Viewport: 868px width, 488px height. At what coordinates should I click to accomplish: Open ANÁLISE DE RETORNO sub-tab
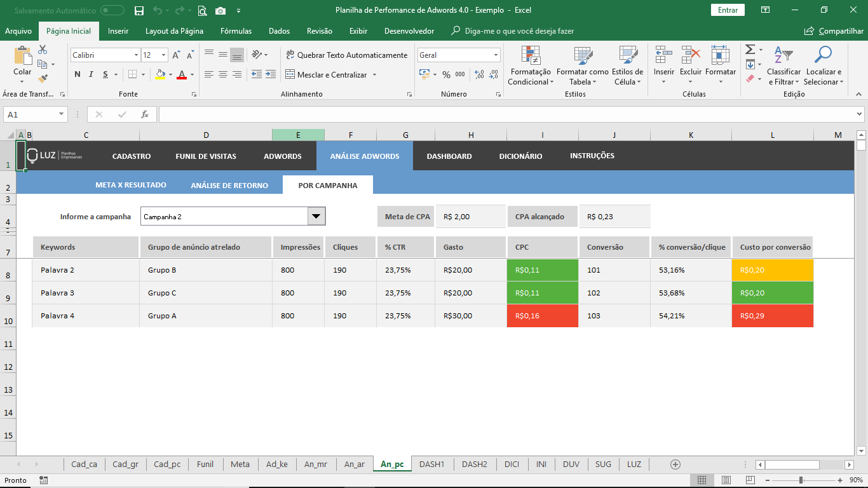(229, 186)
